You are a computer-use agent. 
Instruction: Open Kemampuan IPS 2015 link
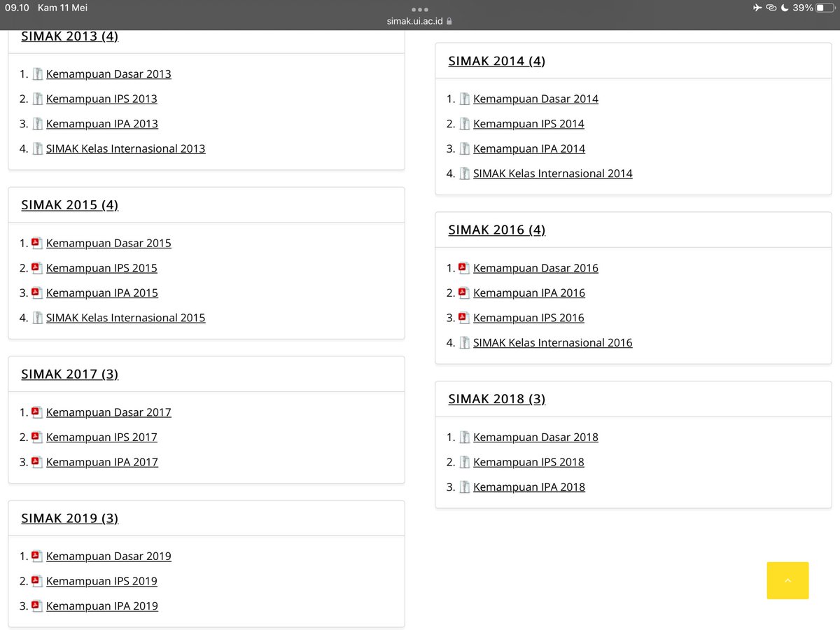[101, 268]
